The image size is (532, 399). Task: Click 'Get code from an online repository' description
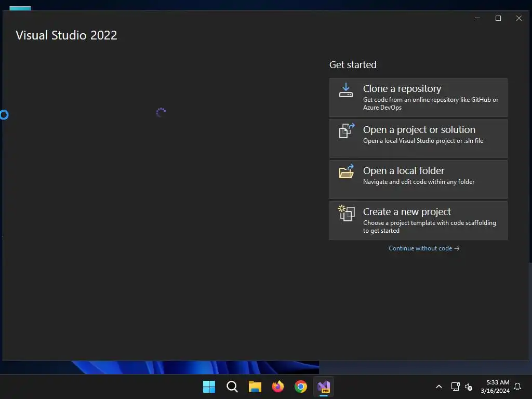click(x=431, y=103)
